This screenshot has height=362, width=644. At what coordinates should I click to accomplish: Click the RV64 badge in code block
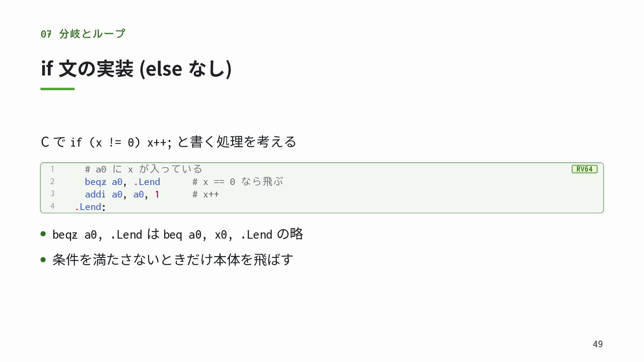pyautogui.click(x=585, y=169)
